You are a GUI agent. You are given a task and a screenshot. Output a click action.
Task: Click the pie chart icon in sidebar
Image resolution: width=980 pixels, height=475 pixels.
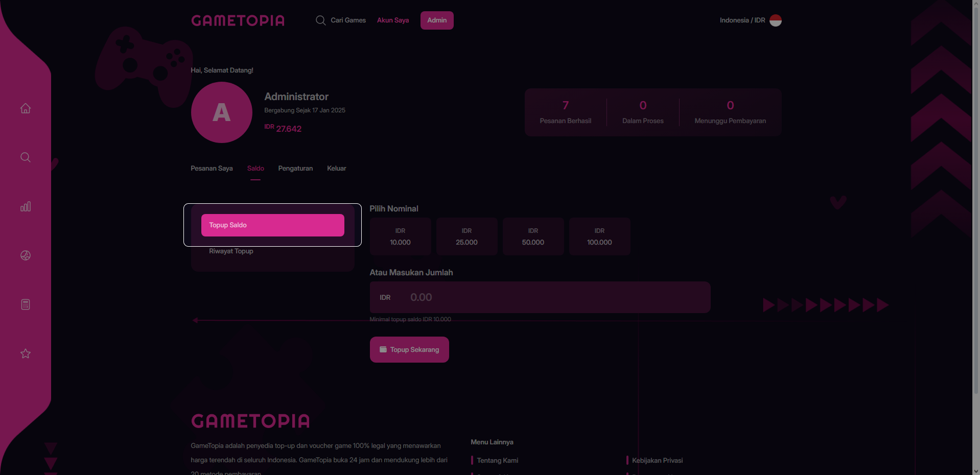tap(26, 255)
